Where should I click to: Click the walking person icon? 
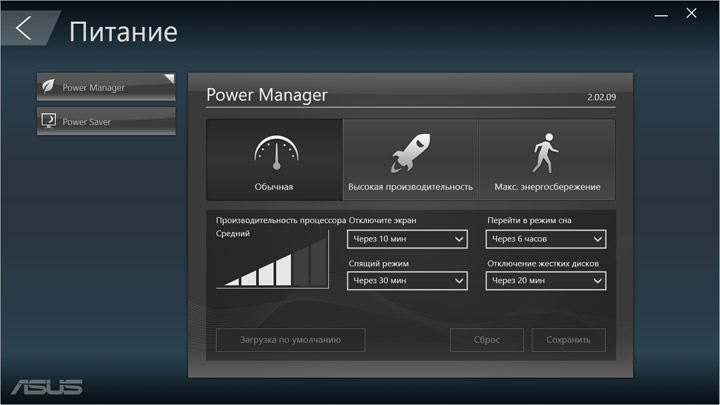click(545, 153)
